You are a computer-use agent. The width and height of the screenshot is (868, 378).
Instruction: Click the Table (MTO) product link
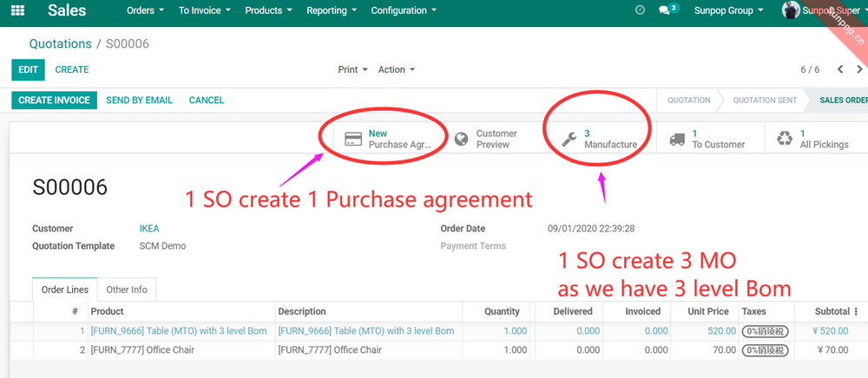pos(179,331)
